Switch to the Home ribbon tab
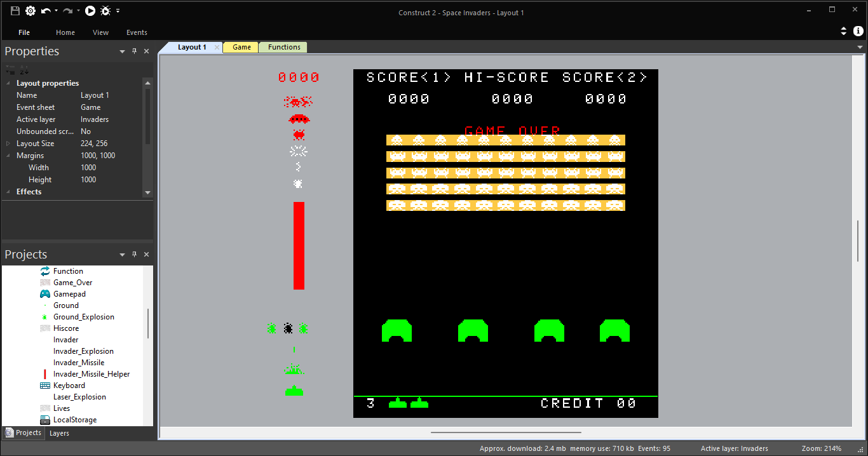868x456 pixels. click(x=65, y=32)
